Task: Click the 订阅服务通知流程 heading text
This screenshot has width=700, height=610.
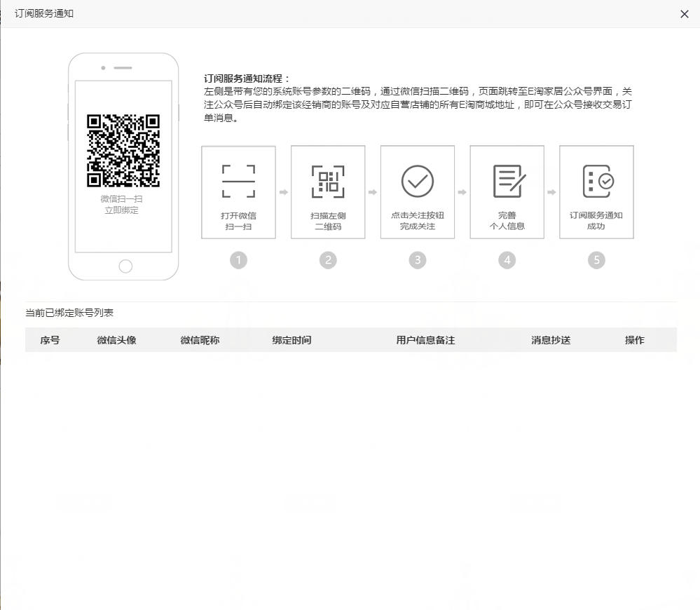Action: [247, 79]
